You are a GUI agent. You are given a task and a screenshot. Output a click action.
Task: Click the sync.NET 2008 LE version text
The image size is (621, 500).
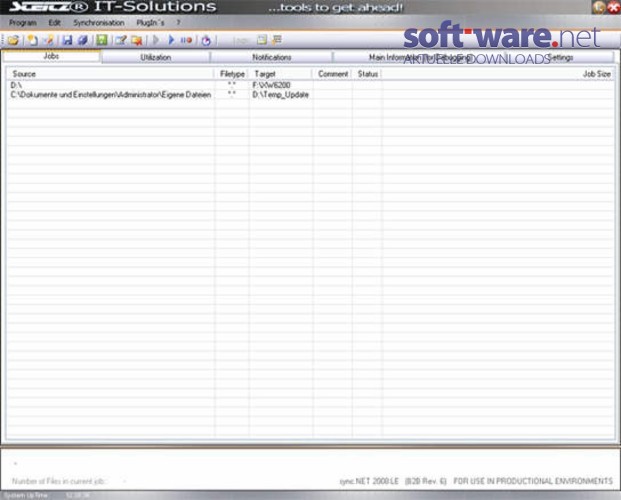coord(392,481)
